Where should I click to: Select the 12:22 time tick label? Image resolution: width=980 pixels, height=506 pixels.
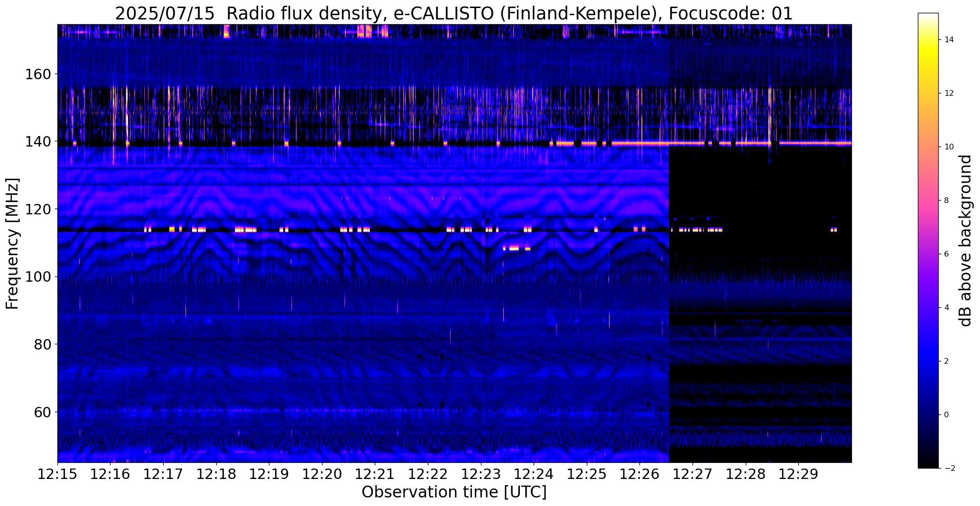click(428, 474)
